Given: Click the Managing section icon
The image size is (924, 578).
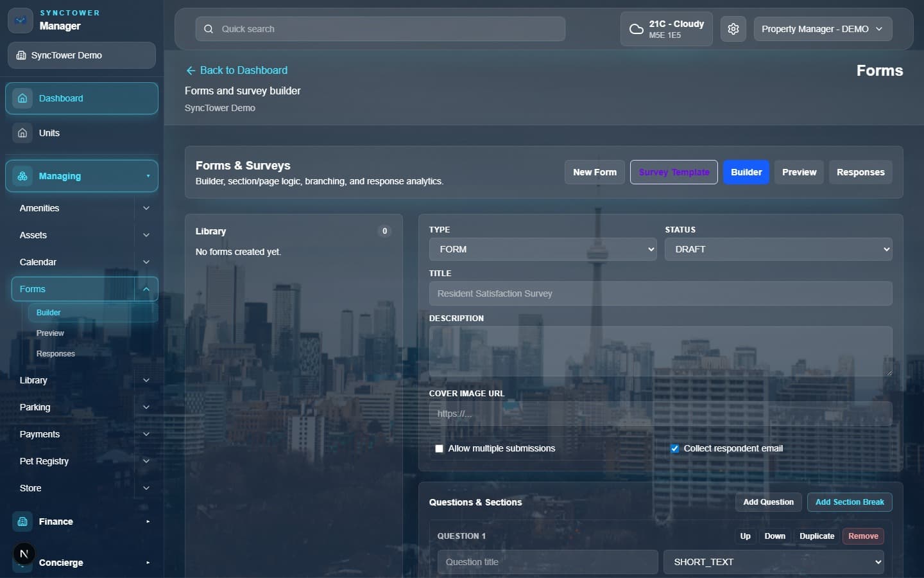Looking at the screenshot, I should (x=22, y=176).
